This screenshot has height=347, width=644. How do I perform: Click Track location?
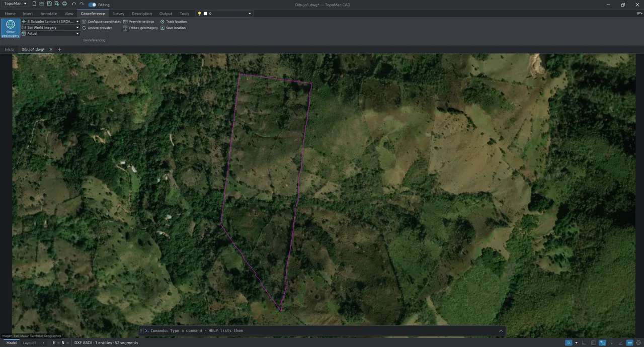[x=173, y=22]
